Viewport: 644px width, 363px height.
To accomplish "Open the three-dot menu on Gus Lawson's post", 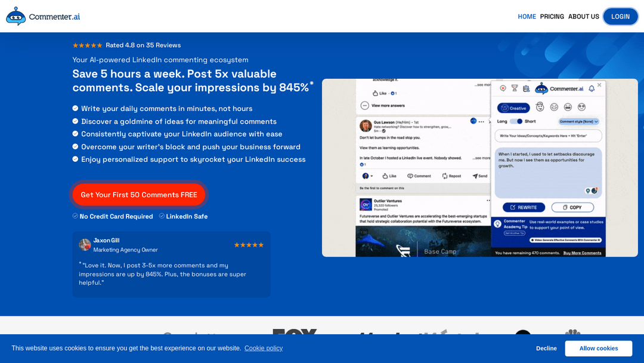I will tap(481, 122).
